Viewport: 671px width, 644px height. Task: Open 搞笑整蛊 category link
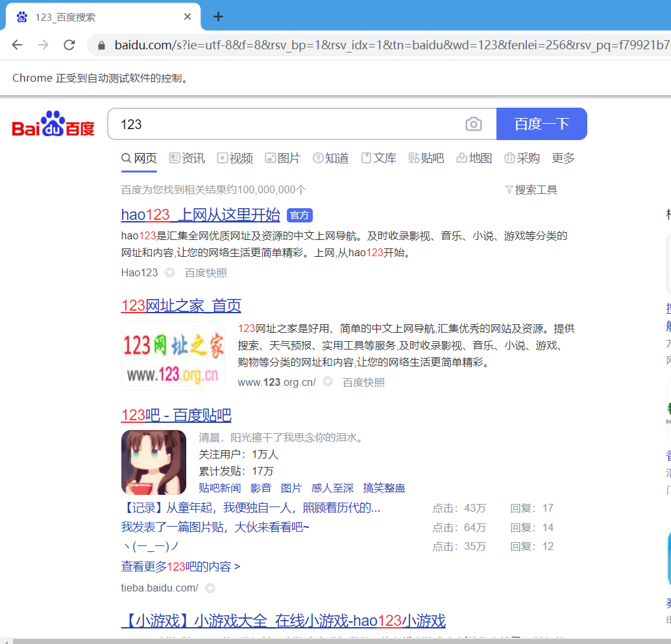(x=384, y=488)
